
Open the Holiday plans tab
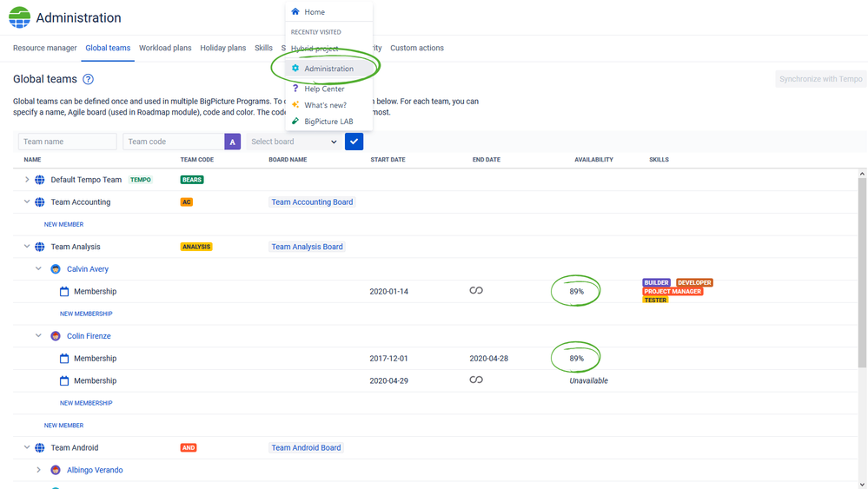tap(223, 48)
